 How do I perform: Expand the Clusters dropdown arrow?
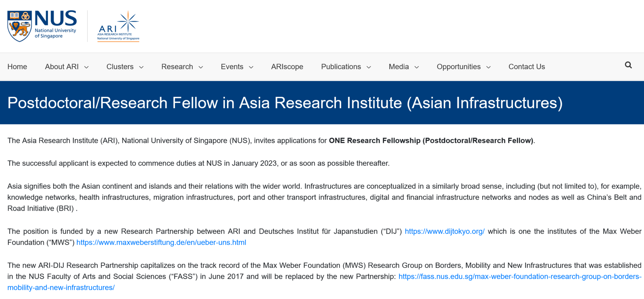tap(142, 67)
